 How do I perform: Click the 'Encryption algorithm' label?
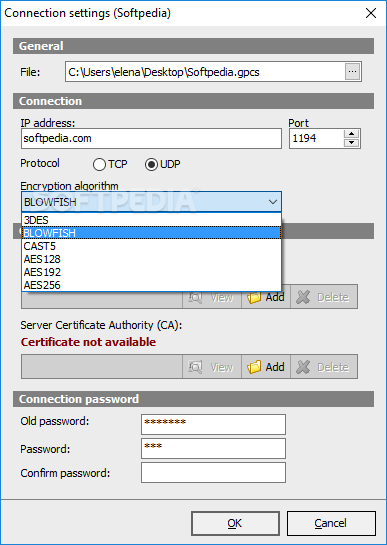[x=69, y=186]
